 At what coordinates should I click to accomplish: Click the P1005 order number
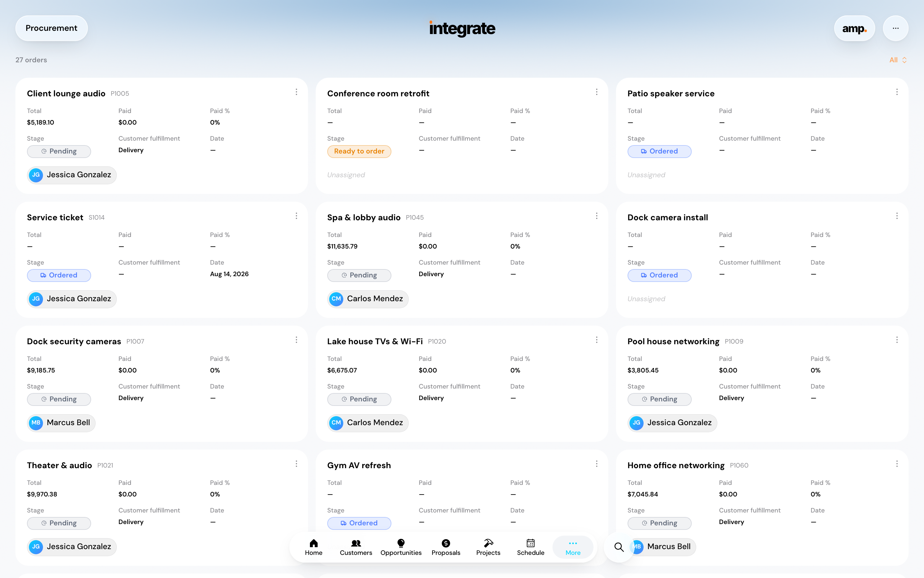(120, 94)
